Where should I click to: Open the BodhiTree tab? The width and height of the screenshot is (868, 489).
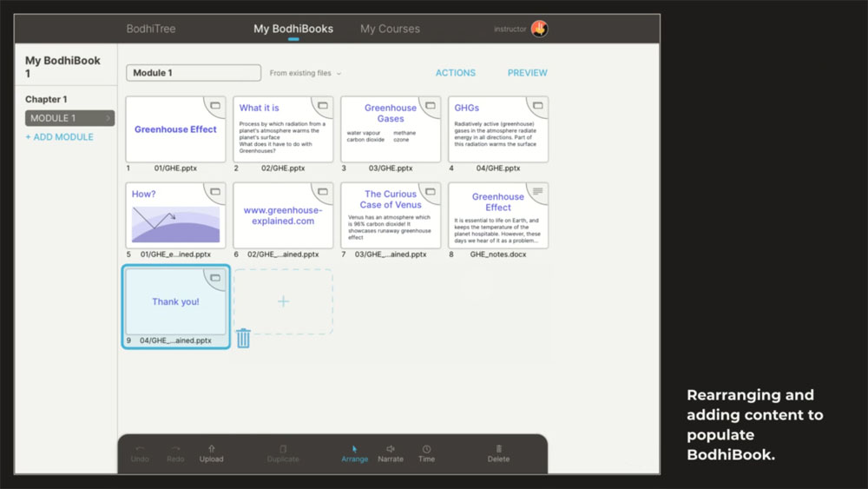coord(150,29)
